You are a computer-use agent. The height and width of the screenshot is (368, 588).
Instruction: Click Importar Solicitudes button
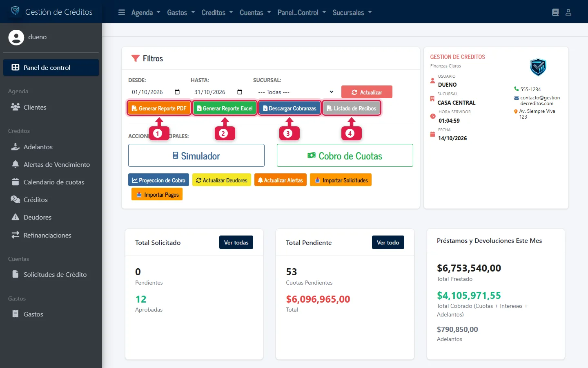(341, 180)
